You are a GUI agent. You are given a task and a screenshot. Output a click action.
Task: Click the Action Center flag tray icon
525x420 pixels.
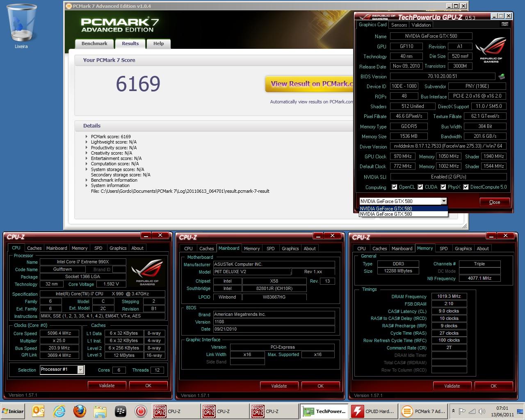(462, 411)
